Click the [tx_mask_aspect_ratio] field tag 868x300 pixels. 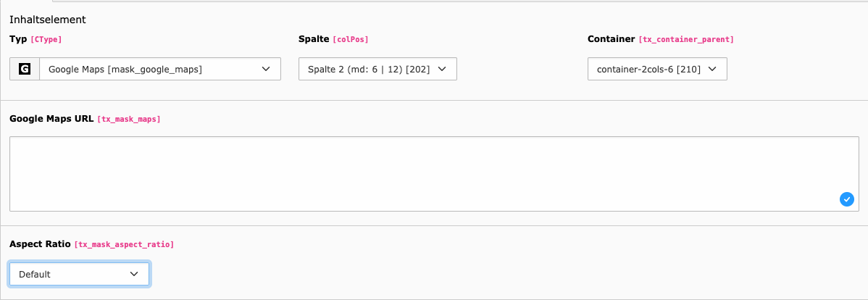coord(124,245)
